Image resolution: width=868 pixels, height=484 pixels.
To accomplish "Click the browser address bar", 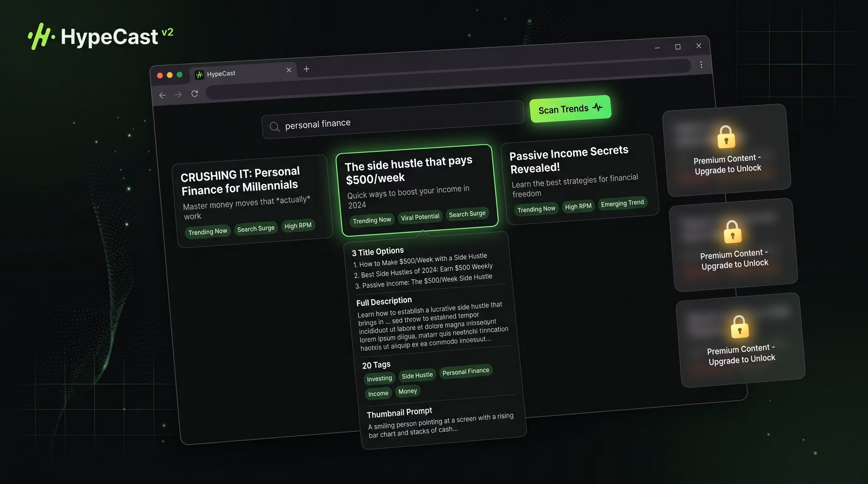I will (448, 79).
